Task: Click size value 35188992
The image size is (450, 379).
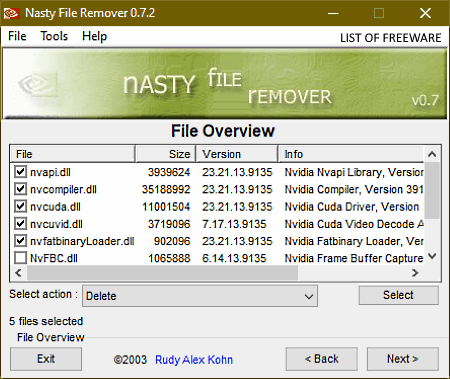Action: [x=166, y=190]
